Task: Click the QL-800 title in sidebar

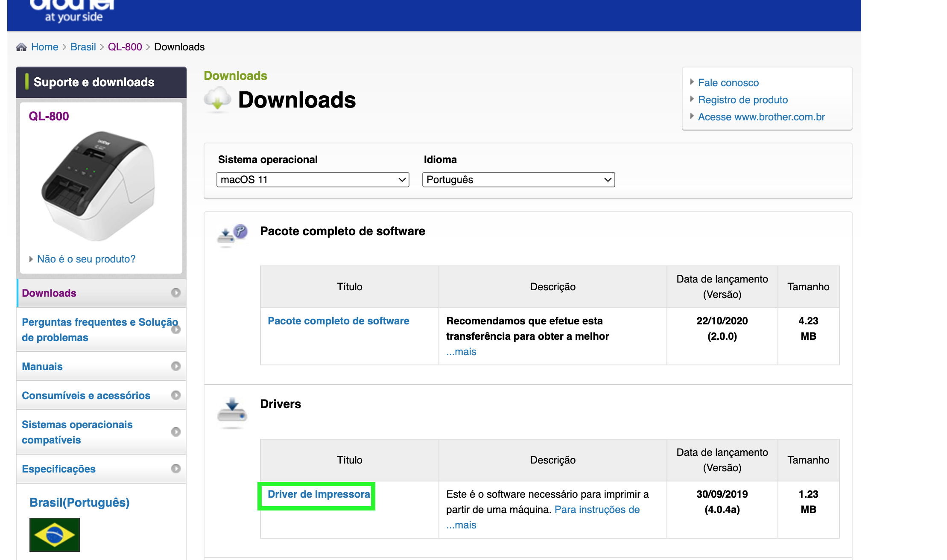Action: point(49,116)
